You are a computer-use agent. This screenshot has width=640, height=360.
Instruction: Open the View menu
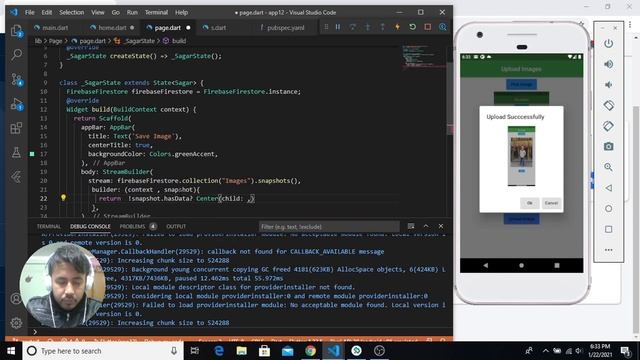tap(98, 12)
